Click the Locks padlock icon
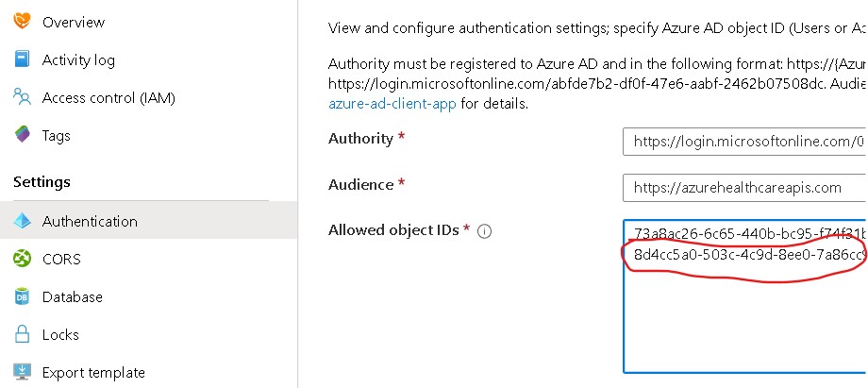This screenshot has width=868, height=388. pos(22,334)
